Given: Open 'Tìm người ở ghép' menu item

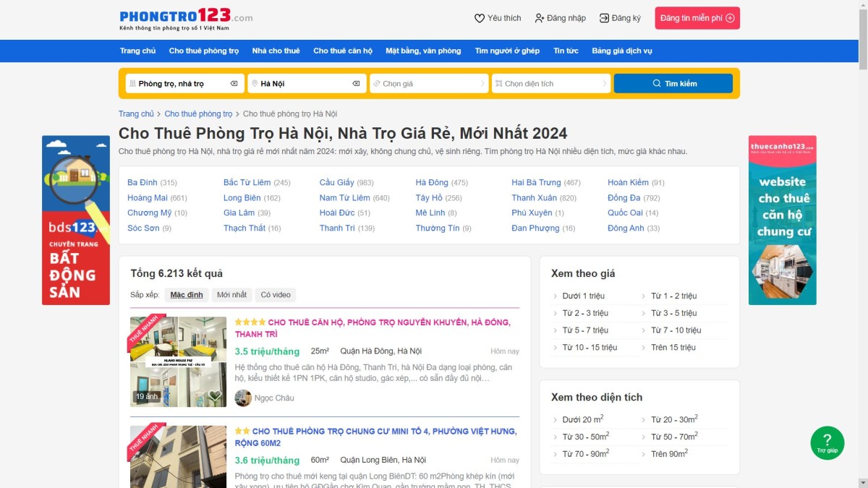Looking at the screenshot, I should pos(507,51).
